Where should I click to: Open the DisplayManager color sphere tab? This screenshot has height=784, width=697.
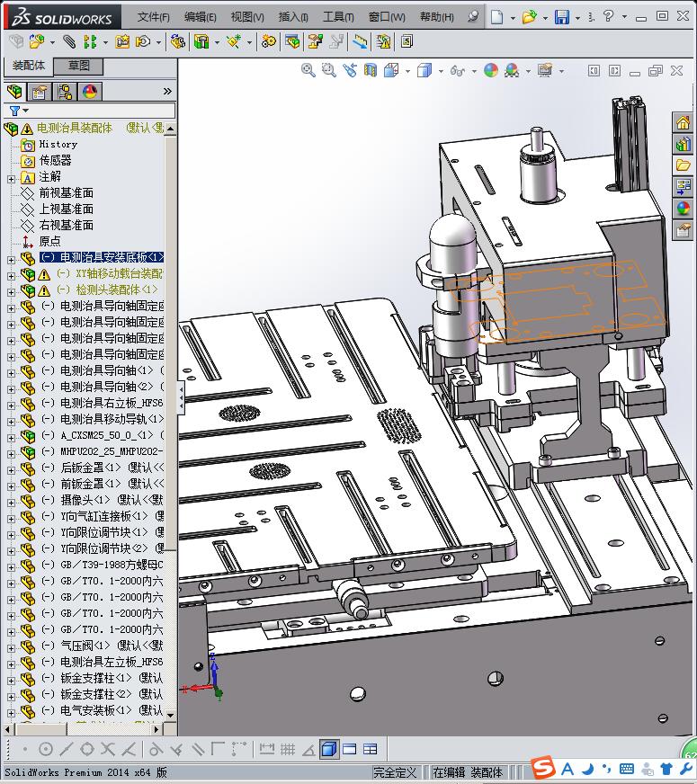pyautogui.click(x=90, y=92)
